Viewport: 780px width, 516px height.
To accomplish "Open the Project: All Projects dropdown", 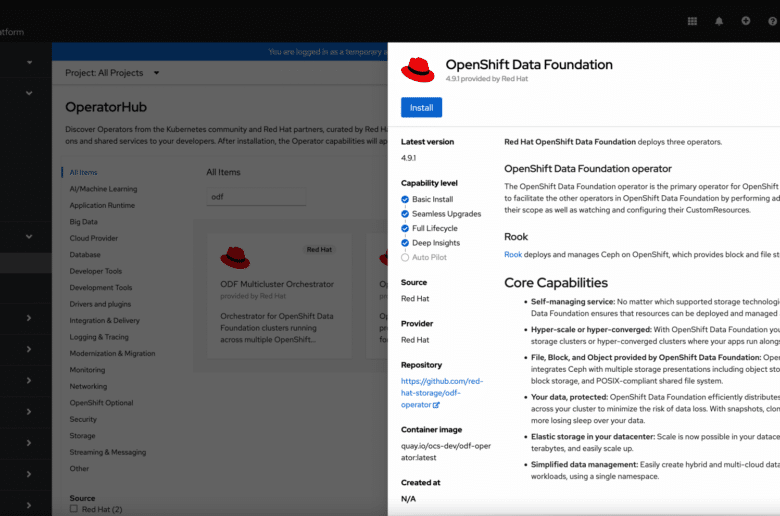I will click(x=112, y=73).
